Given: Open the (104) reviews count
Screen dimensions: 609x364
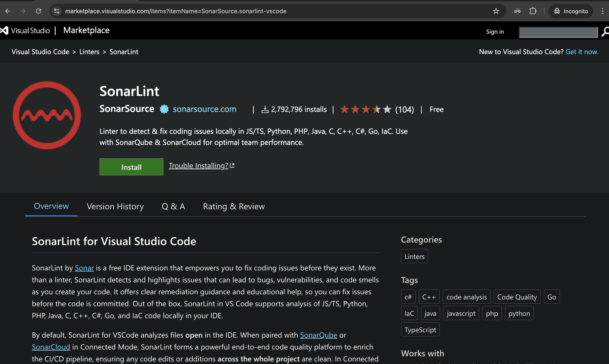Looking at the screenshot, I should pyautogui.click(x=404, y=109).
